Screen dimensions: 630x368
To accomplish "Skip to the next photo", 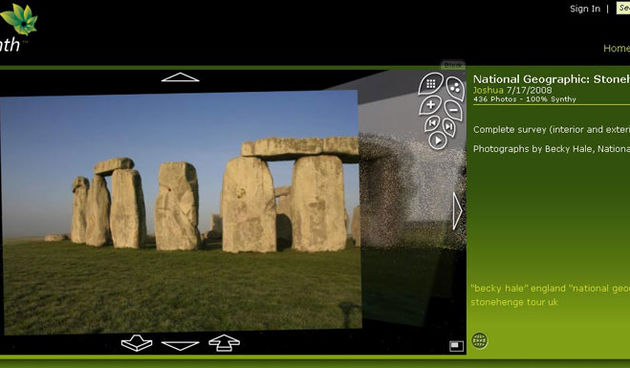I will pos(449,127).
